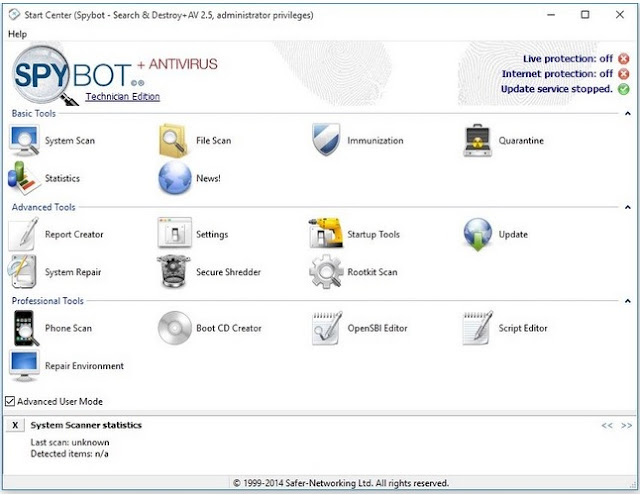Screen dimensions: 640x495
Task: Open the Quarantine briefcase icon
Action: pos(478,141)
